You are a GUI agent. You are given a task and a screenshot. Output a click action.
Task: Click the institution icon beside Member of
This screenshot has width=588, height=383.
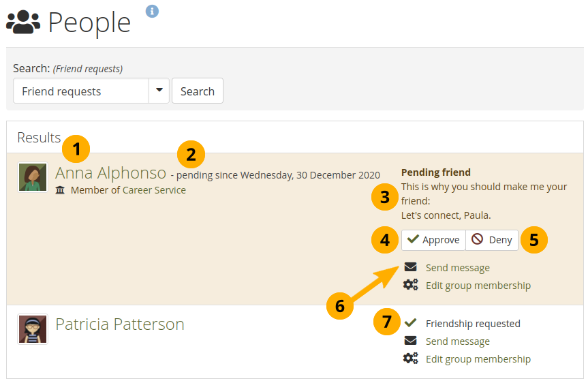[61, 190]
